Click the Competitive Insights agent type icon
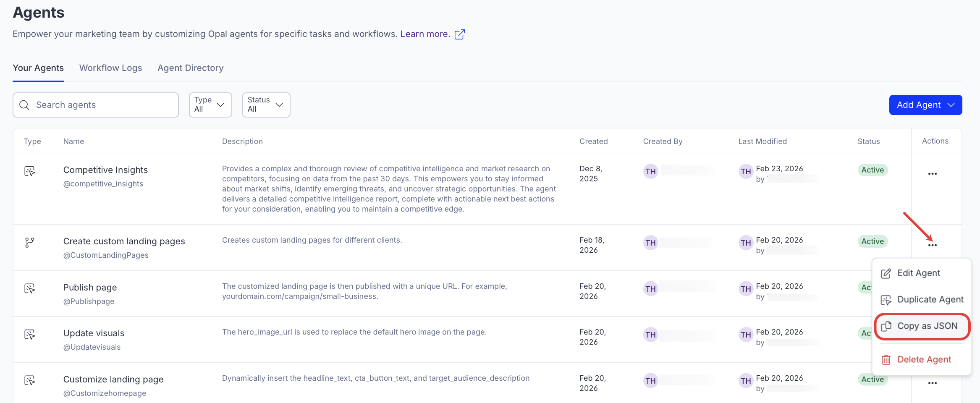Viewport: 980px width, 403px height. pos(29,171)
